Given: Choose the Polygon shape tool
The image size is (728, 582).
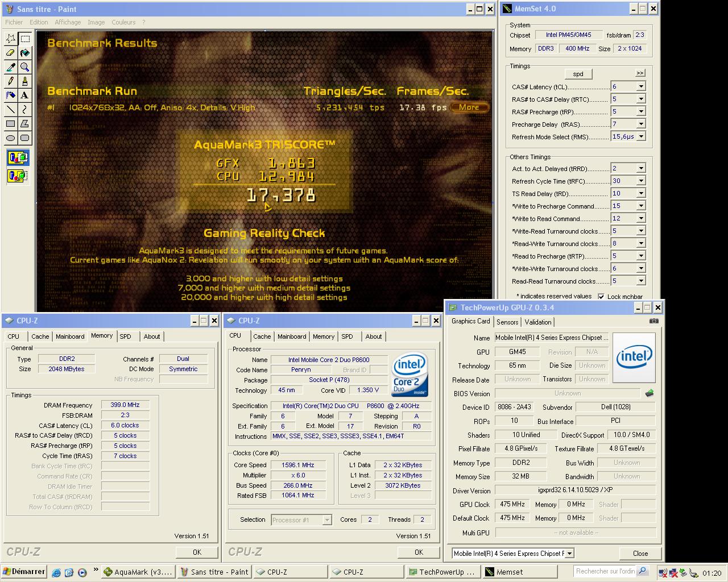Looking at the screenshot, I should [24, 123].
